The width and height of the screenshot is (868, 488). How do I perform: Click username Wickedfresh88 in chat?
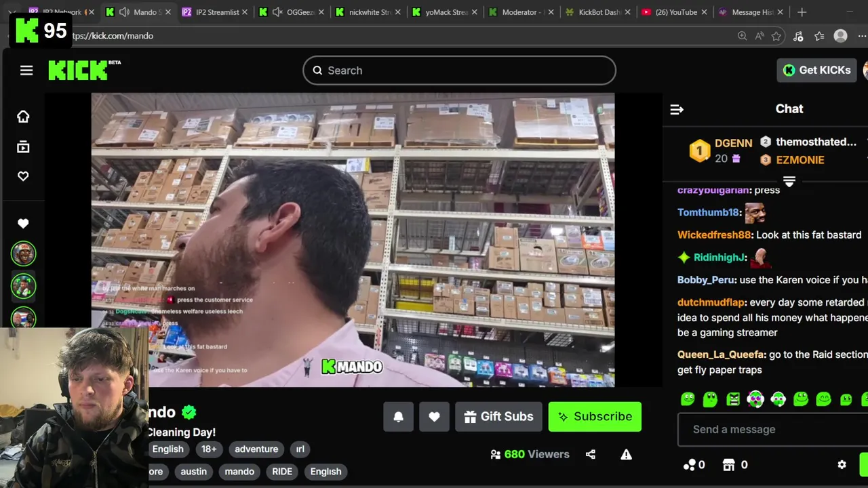coord(714,235)
